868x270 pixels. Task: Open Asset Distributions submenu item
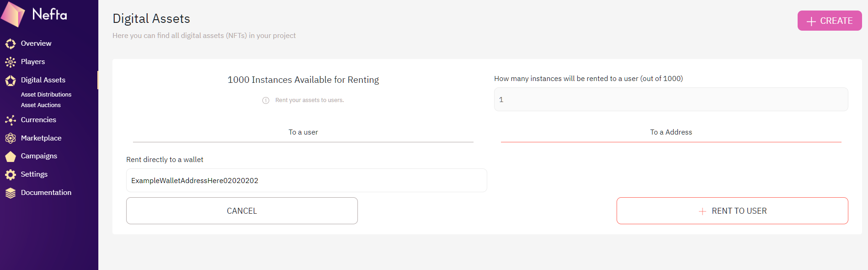(46, 95)
